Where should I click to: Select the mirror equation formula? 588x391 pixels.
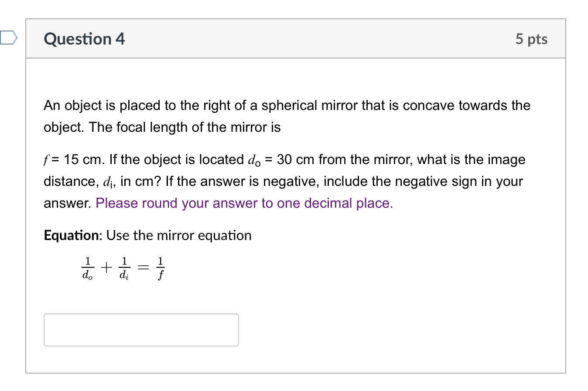click(123, 267)
